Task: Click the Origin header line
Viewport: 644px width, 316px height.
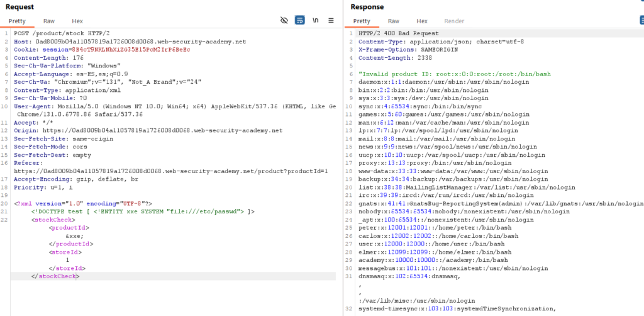Action: (x=148, y=131)
